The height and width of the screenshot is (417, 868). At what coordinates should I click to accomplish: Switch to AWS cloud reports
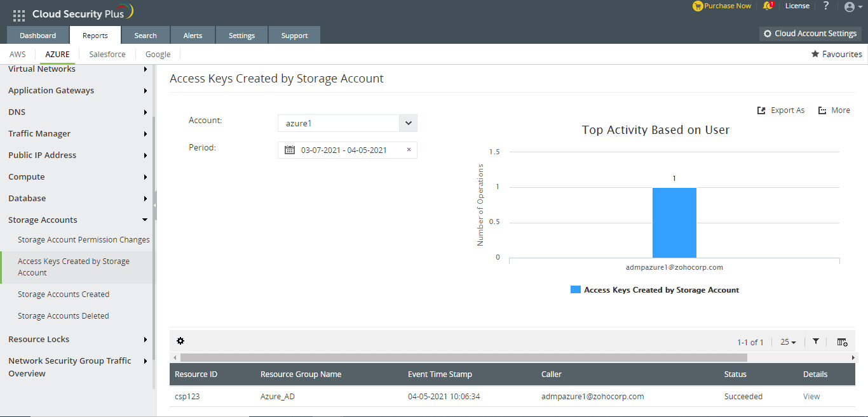(18, 54)
